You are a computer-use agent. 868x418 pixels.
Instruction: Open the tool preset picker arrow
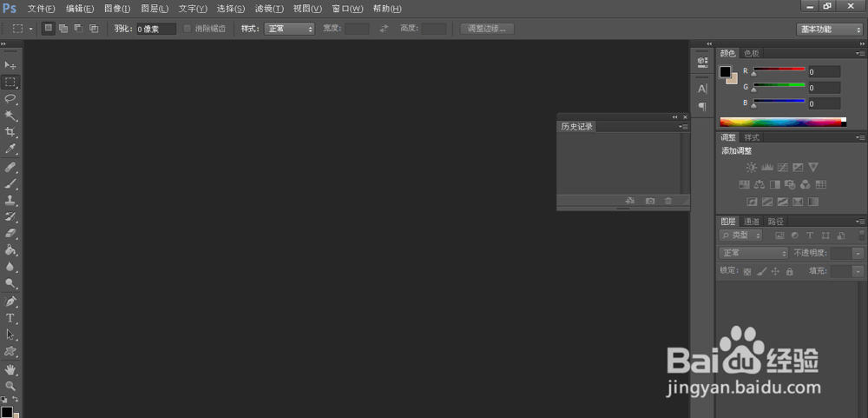[x=30, y=29]
